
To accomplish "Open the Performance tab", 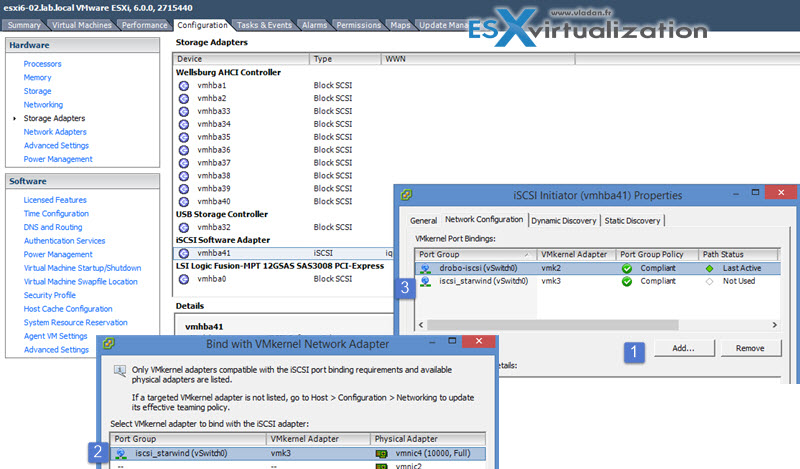I will coord(145,25).
